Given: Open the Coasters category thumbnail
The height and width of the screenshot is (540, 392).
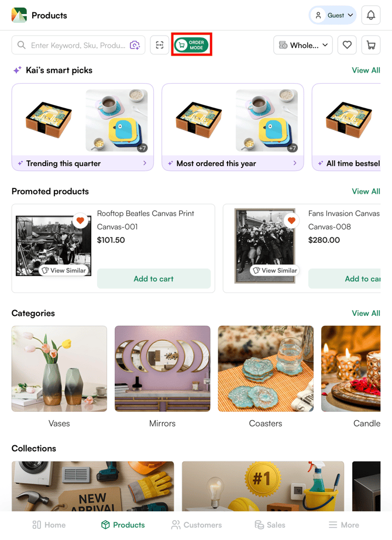Looking at the screenshot, I should tap(265, 369).
